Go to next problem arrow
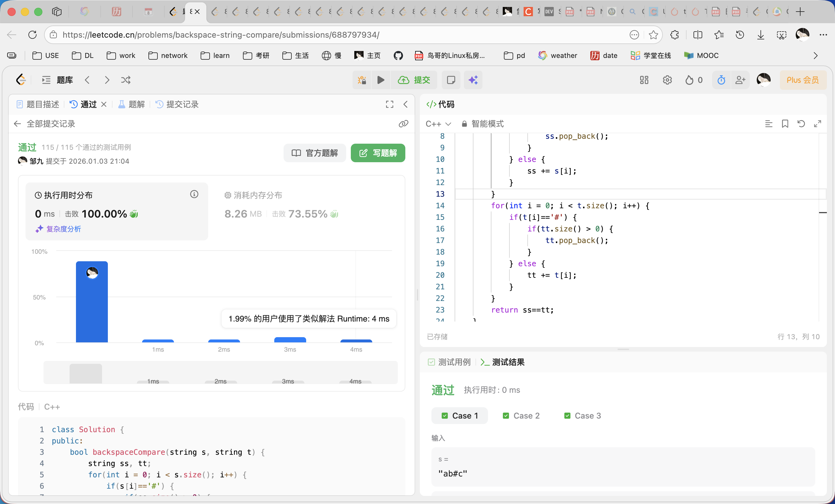The image size is (835, 504). (x=107, y=80)
